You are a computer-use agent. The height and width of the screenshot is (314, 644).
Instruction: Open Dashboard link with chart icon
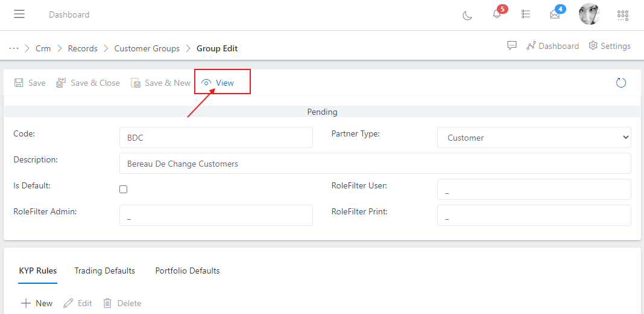point(553,46)
